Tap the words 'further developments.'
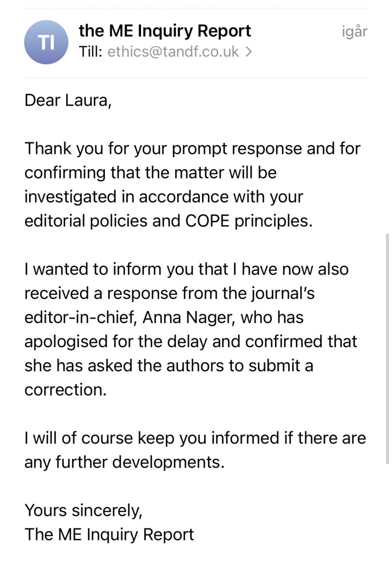This screenshot has width=392, height=562. coord(169,462)
